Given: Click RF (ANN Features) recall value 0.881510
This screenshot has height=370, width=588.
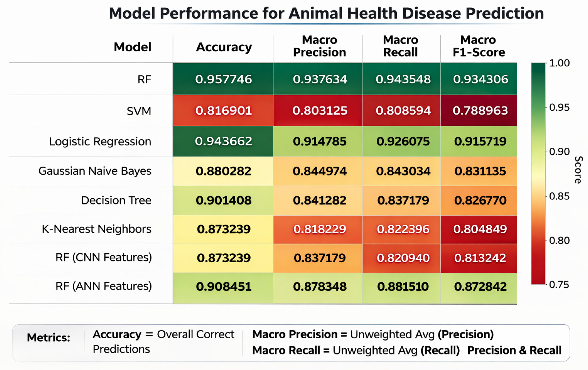Looking at the screenshot, I should 403,287.
